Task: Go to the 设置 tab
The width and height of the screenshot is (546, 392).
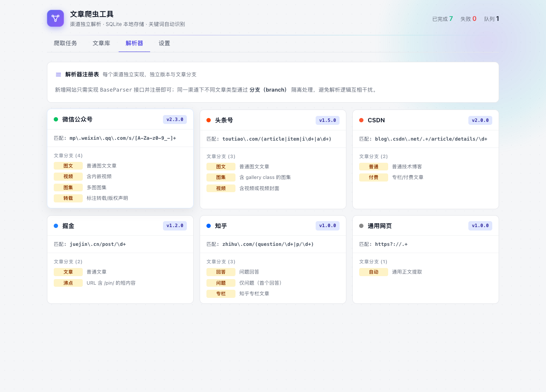Action: 164,43
